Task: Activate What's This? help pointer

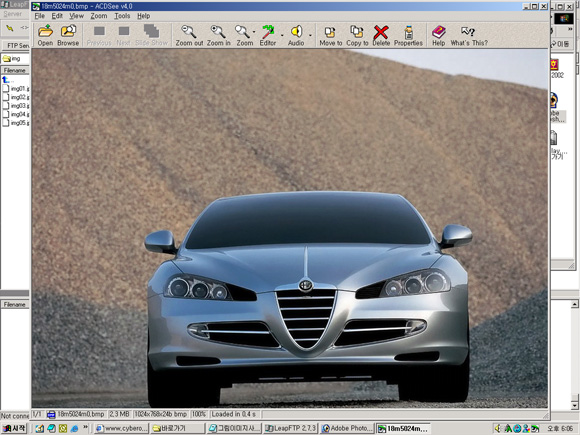Action: coord(469,36)
